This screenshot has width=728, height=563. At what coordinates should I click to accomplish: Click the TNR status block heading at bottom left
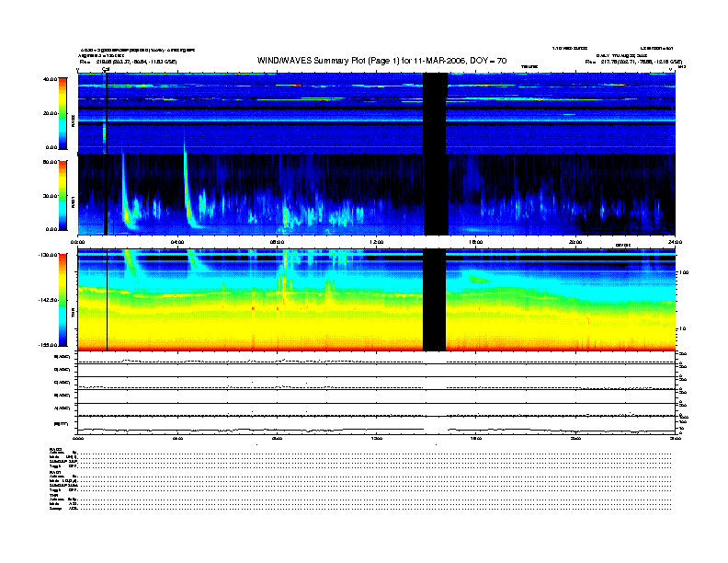pos(52,495)
